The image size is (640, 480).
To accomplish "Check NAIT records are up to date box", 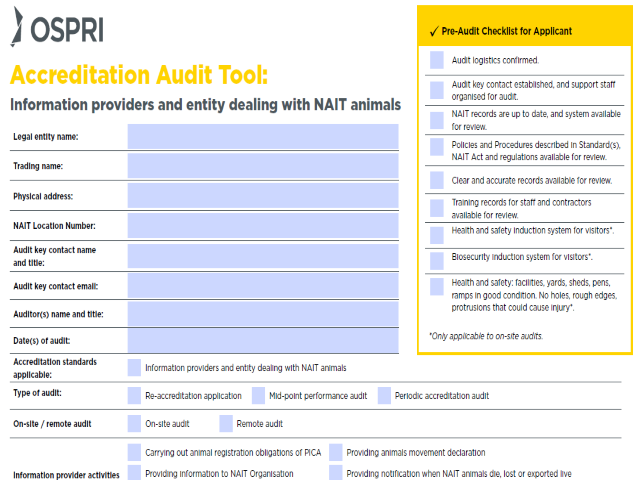I will 437,120.
